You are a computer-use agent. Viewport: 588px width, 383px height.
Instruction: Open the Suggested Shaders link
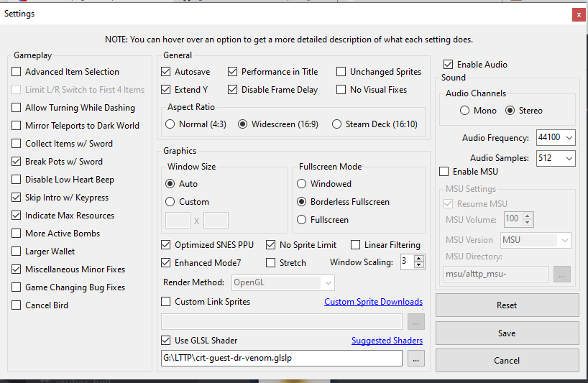(x=387, y=341)
